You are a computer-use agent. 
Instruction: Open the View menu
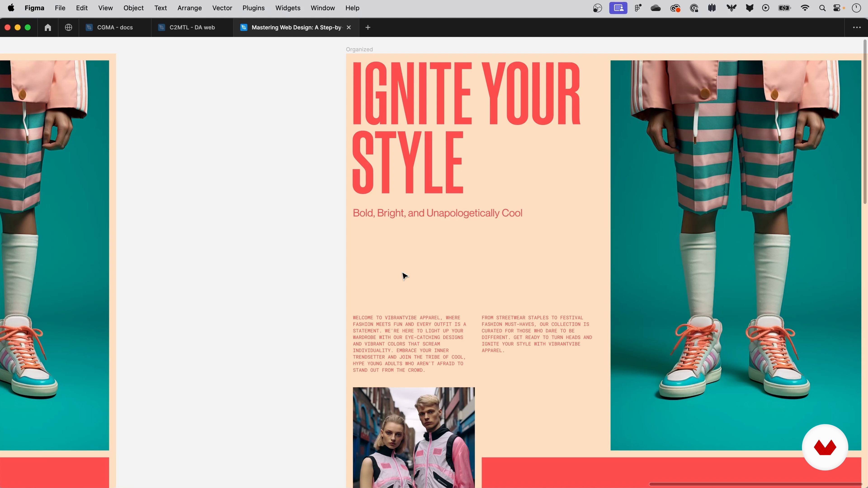click(x=106, y=8)
